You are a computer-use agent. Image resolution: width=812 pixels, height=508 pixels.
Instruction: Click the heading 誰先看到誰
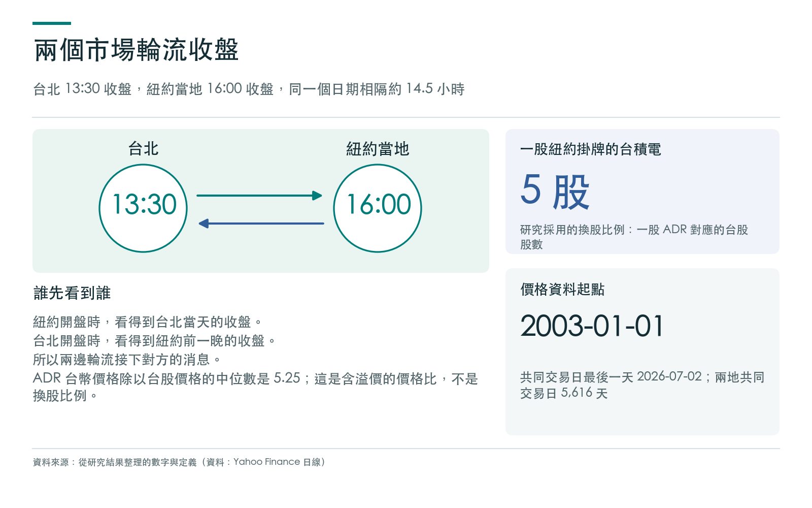(x=72, y=293)
